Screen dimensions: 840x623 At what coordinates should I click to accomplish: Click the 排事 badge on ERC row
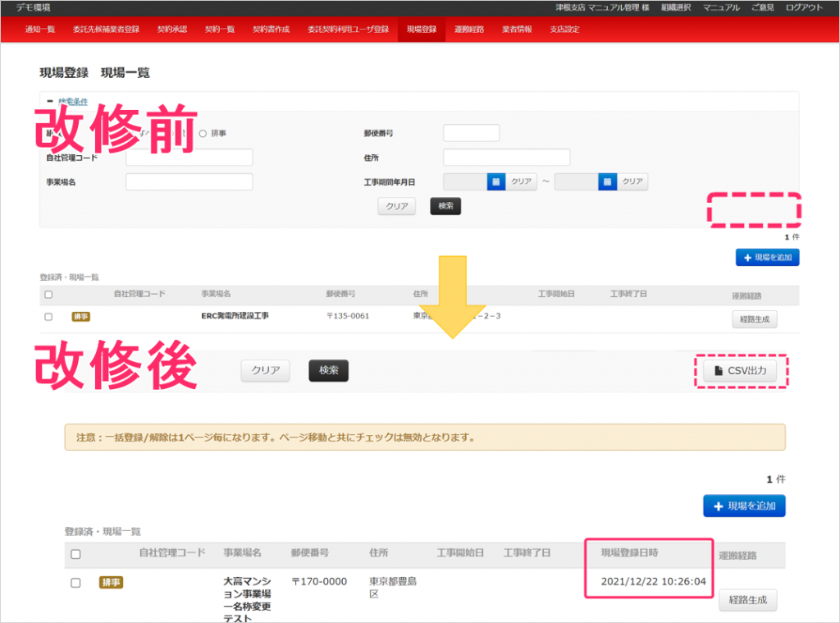tap(80, 316)
